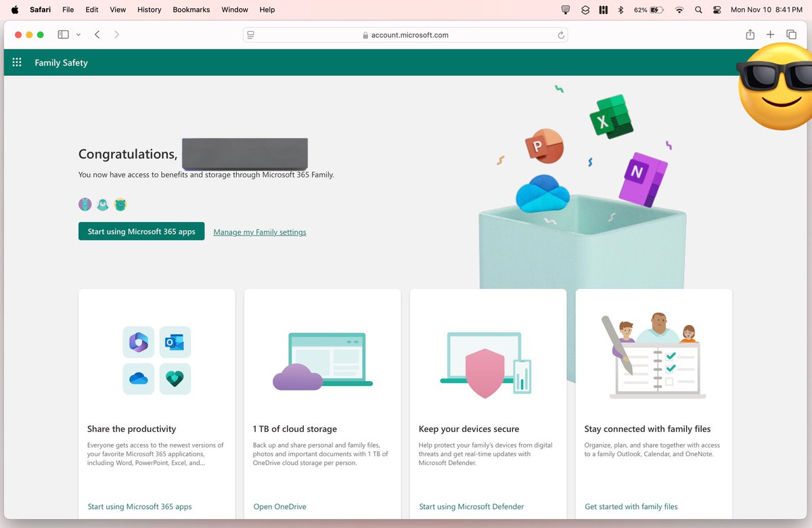Image resolution: width=812 pixels, height=528 pixels.
Task: Open a new tab with plus button
Action: click(770, 35)
